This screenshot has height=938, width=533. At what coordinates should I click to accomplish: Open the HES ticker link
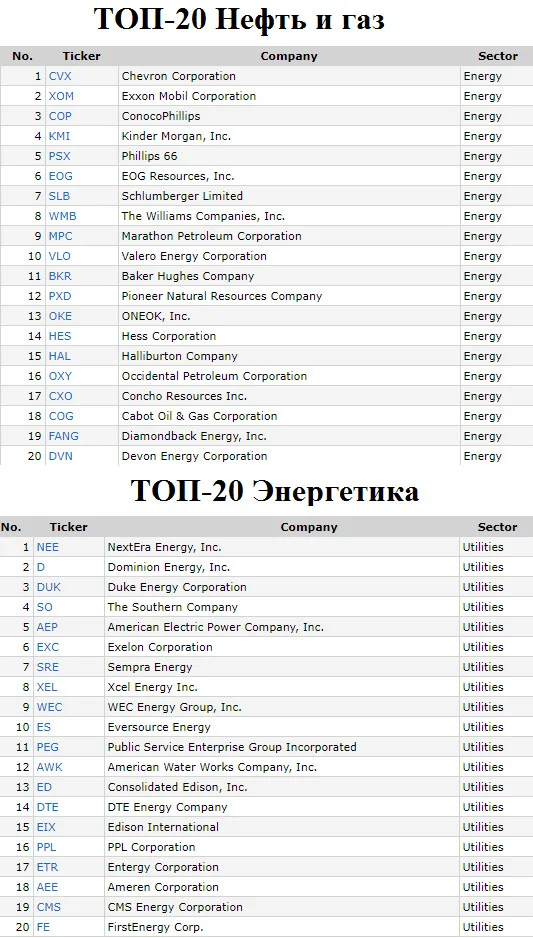[60, 336]
